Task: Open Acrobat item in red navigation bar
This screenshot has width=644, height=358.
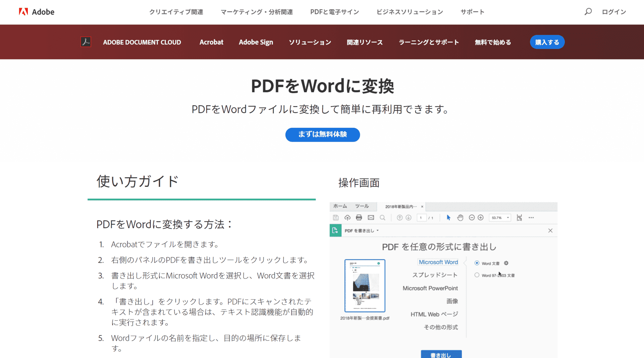Action: click(211, 42)
